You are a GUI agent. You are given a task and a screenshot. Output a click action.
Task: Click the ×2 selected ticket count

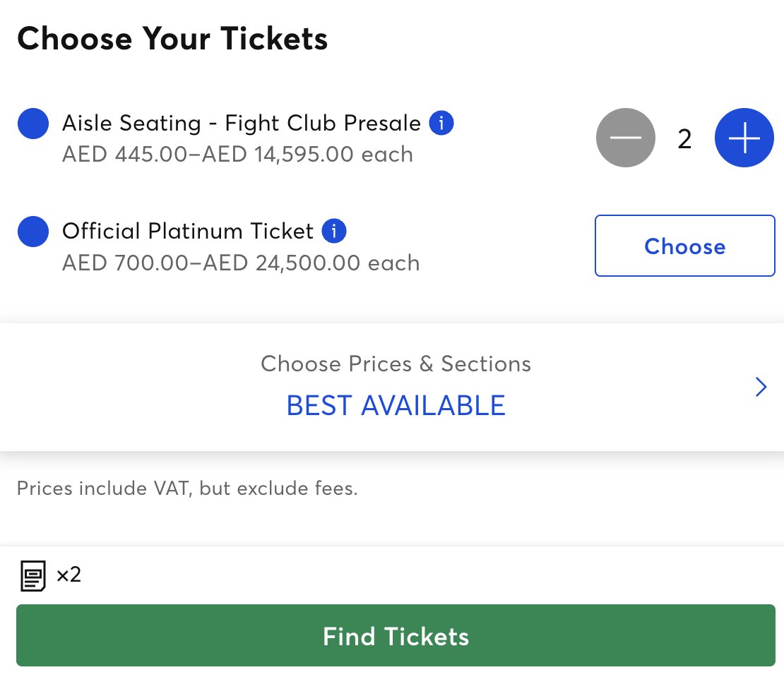pos(69,575)
